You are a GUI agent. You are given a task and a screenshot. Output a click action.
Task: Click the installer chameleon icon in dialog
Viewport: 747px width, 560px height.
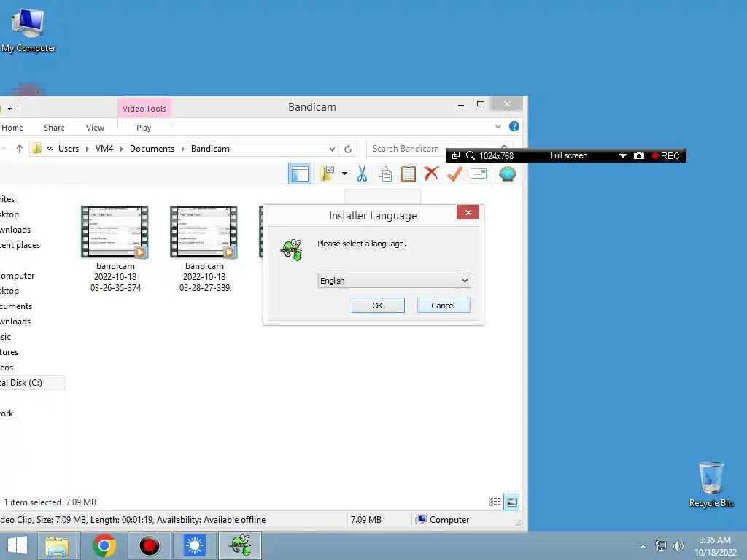292,250
